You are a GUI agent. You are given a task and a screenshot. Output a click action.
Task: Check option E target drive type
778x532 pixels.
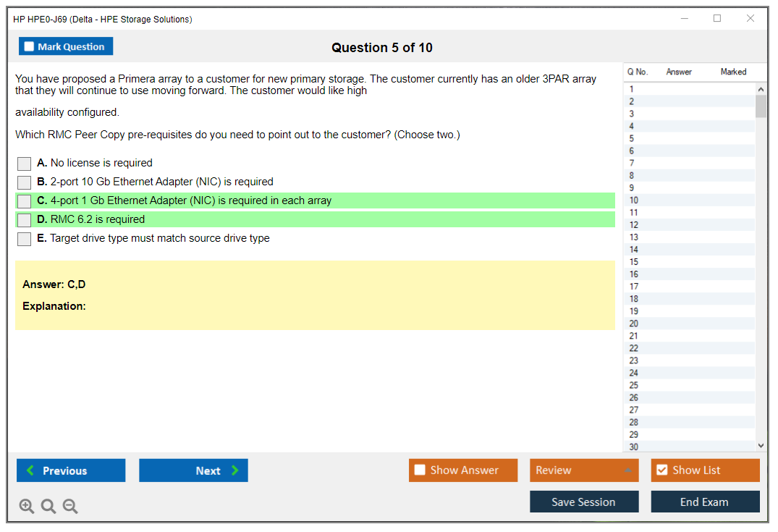coord(25,239)
